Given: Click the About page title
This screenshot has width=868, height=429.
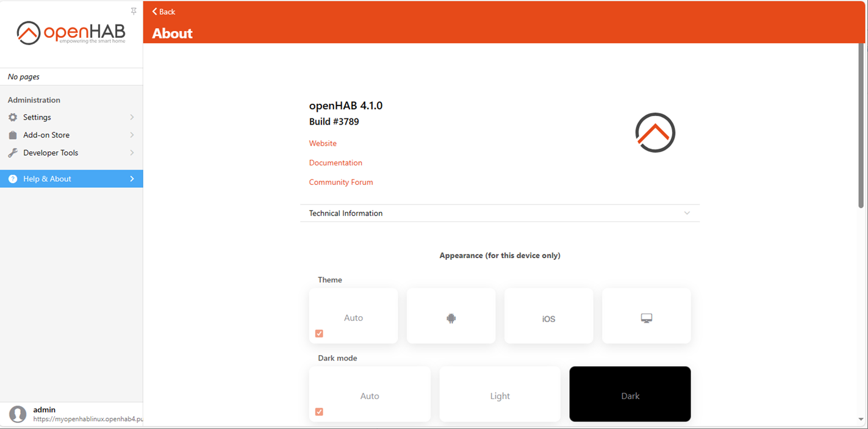Looking at the screenshot, I should coord(172,34).
